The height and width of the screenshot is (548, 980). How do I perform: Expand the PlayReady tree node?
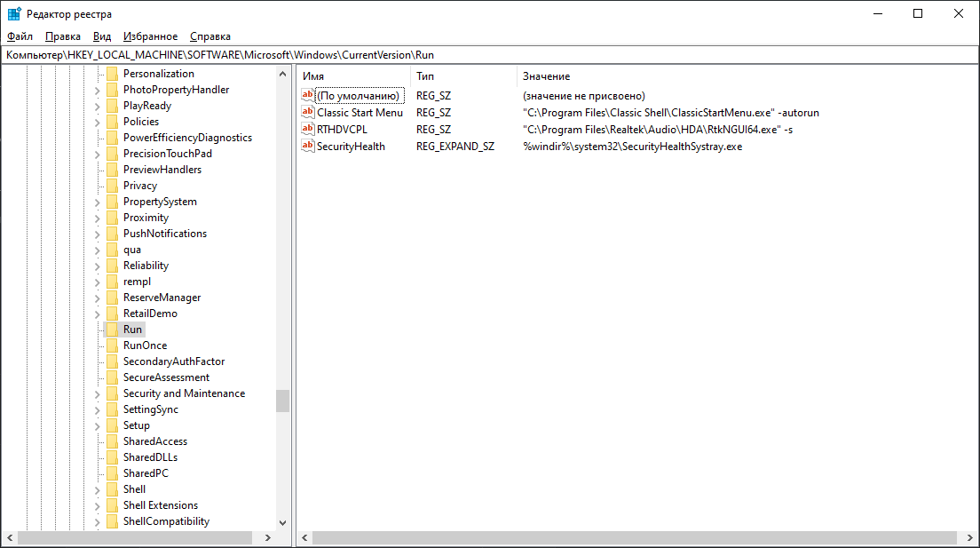(97, 107)
